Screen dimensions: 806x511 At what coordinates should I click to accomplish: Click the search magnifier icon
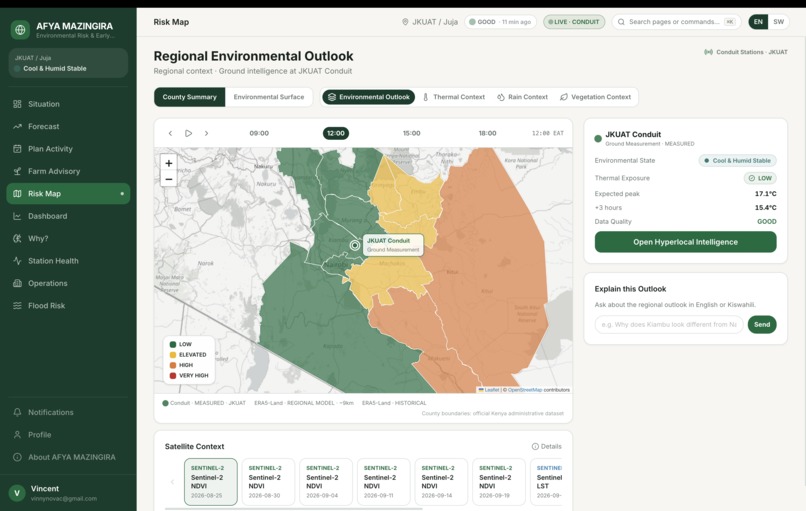pyautogui.click(x=621, y=22)
